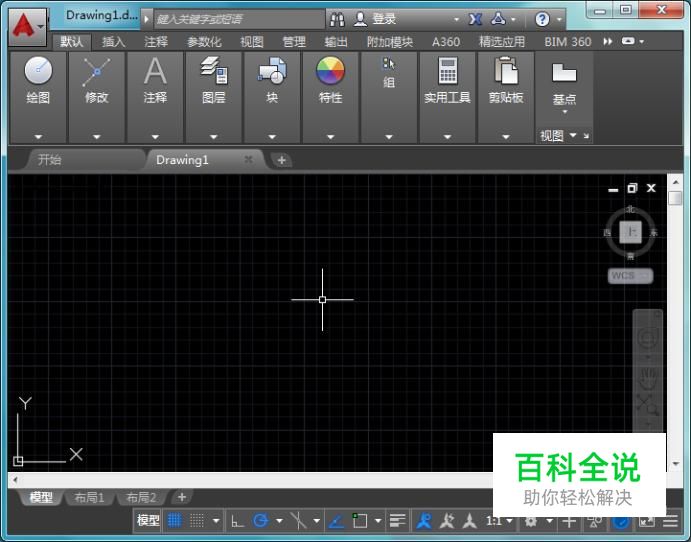Click the Autodesk Exchange X icon

pyautogui.click(x=475, y=19)
